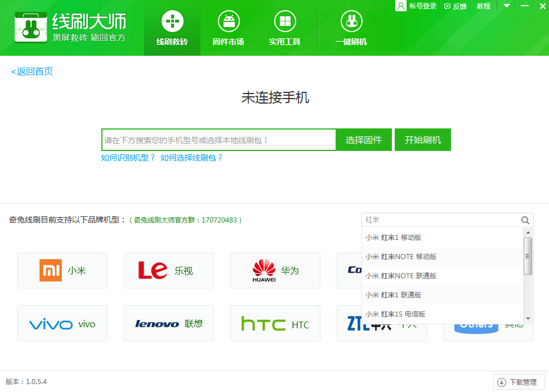Click the 选择固件 button
This screenshot has height=392, width=549.
pyautogui.click(x=363, y=140)
